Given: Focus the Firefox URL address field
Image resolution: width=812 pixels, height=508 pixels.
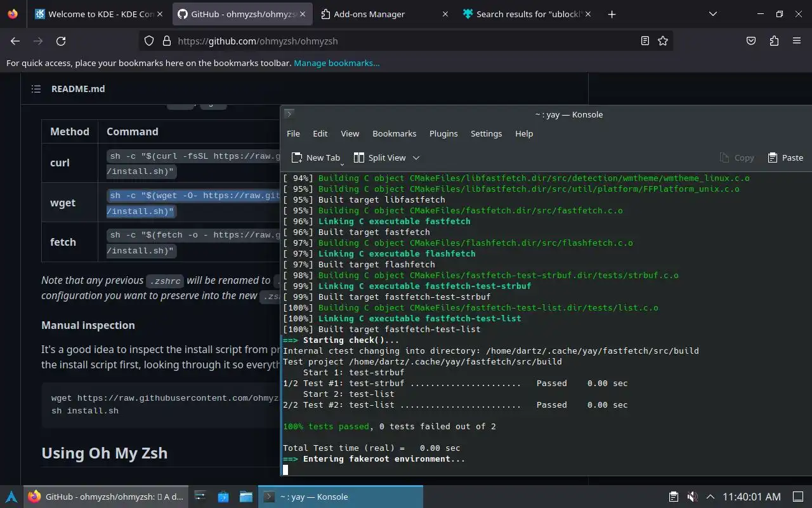Looking at the screenshot, I should click(406, 41).
